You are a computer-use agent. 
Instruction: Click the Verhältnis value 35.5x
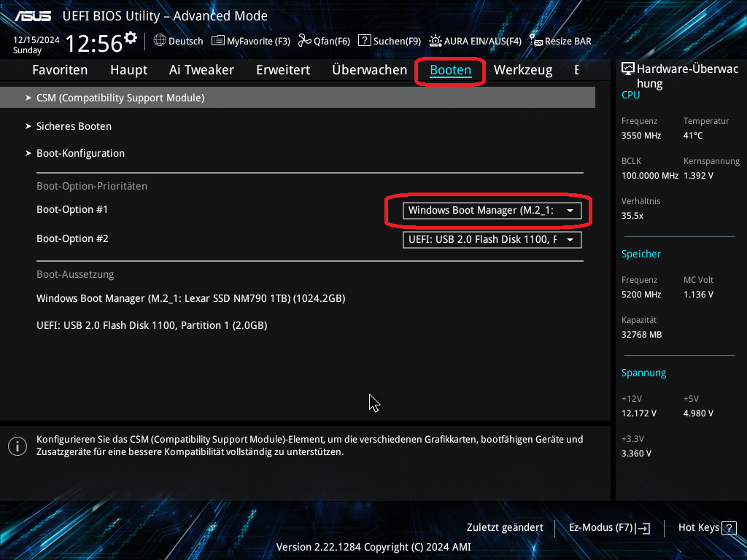(x=632, y=216)
